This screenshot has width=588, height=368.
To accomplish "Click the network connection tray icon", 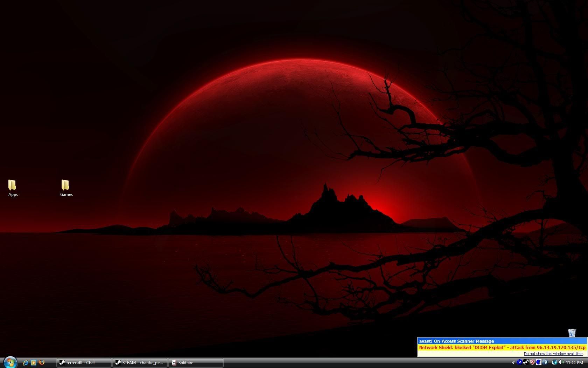I will [554, 362].
